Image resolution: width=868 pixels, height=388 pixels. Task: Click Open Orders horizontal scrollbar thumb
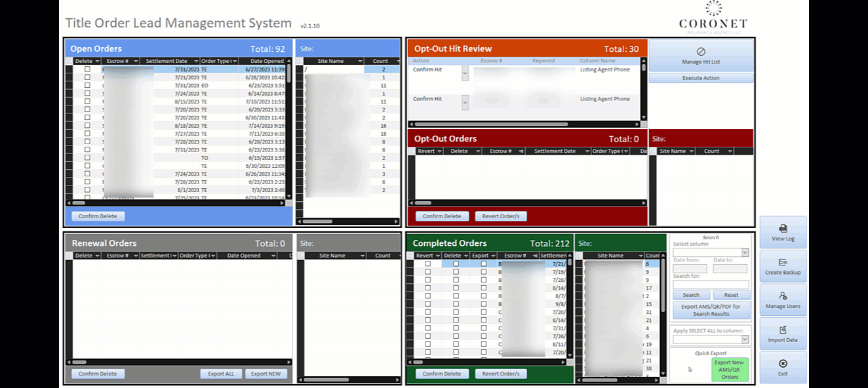tap(79, 203)
